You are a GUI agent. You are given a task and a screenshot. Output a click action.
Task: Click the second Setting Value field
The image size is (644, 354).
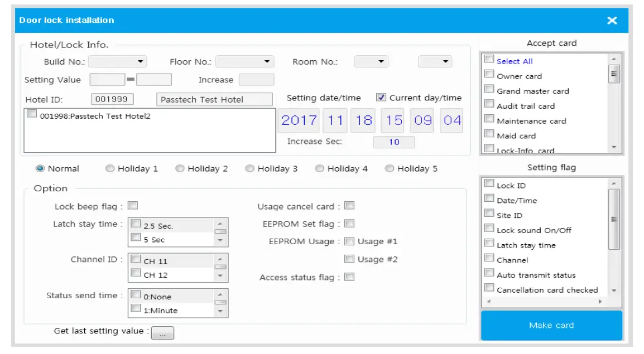point(154,80)
